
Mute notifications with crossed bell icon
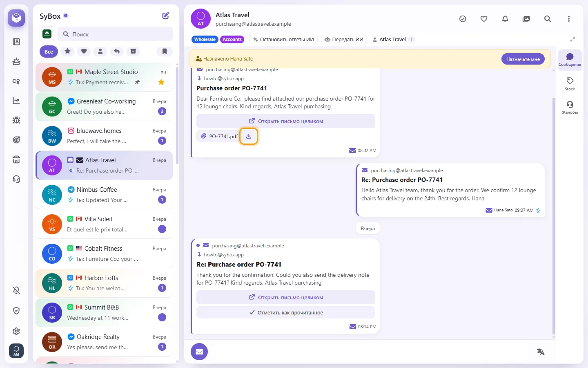click(16, 290)
